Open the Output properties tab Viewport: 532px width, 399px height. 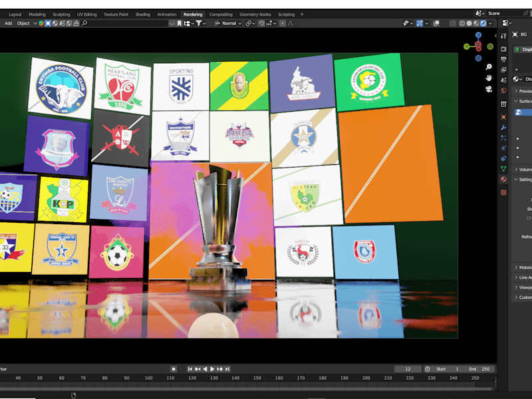pyautogui.click(x=503, y=59)
